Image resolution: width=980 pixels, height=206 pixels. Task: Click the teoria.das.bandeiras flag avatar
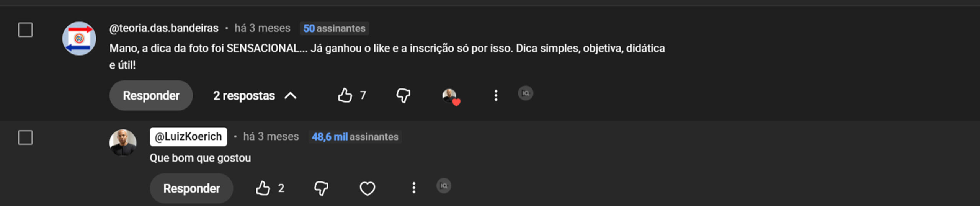tap(79, 38)
